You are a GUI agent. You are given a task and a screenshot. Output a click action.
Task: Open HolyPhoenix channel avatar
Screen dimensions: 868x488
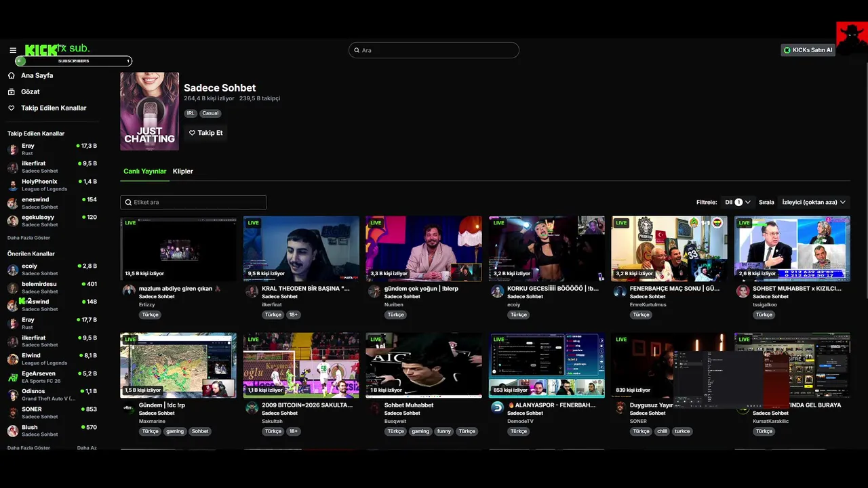(x=13, y=185)
